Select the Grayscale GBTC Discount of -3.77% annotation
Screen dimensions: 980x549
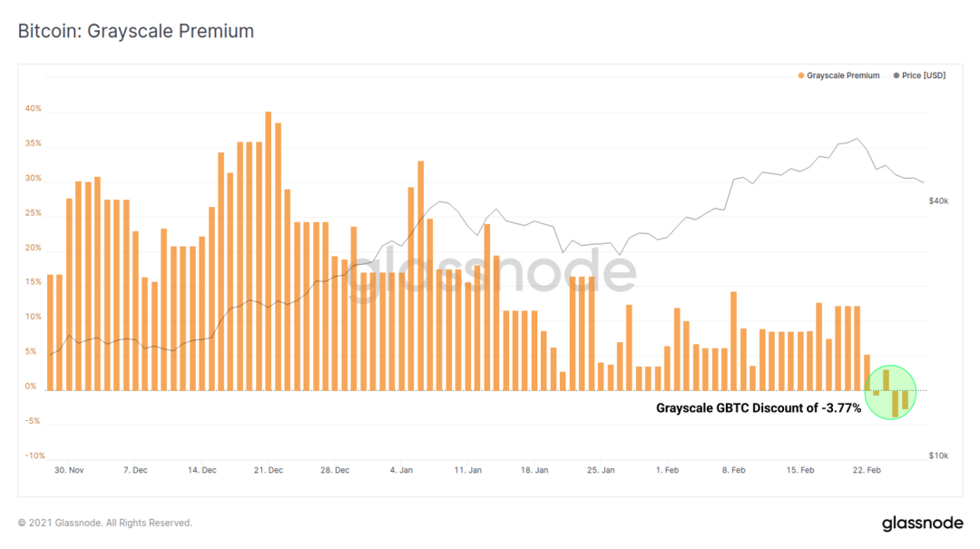coord(759,408)
